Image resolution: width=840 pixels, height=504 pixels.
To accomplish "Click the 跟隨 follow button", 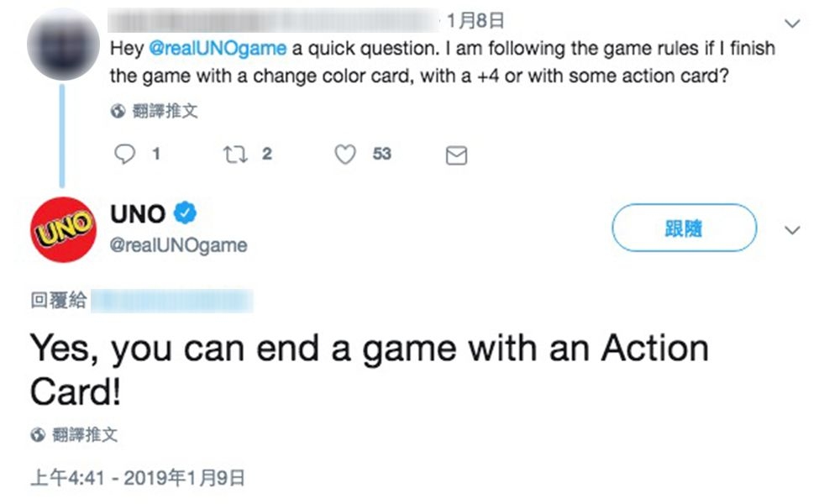I will tap(684, 228).
